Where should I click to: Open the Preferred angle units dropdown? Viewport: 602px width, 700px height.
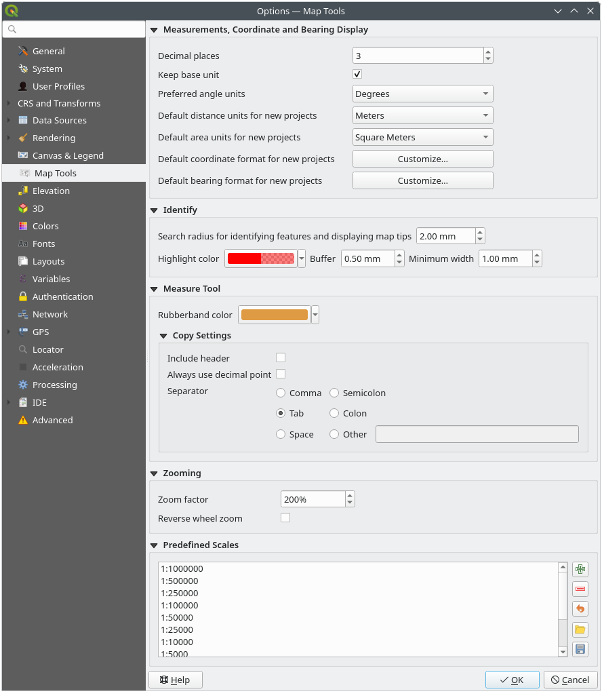click(x=422, y=94)
